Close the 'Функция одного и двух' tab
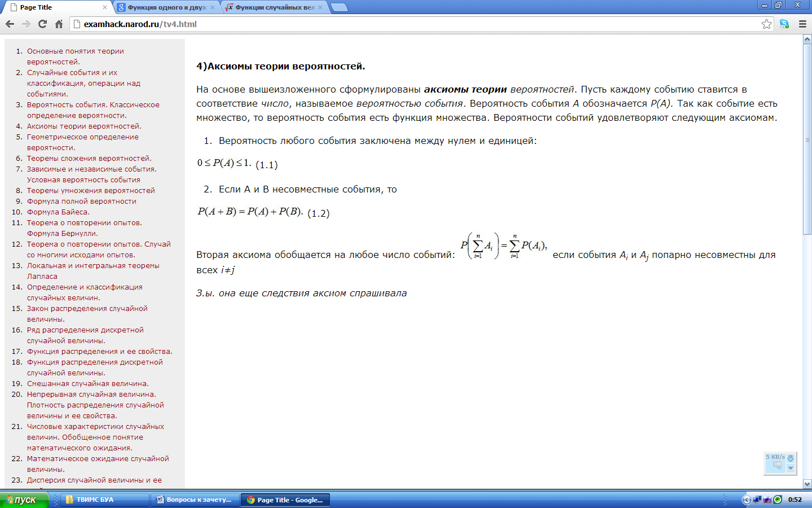The height and width of the screenshot is (508, 812). (x=213, y=7)
